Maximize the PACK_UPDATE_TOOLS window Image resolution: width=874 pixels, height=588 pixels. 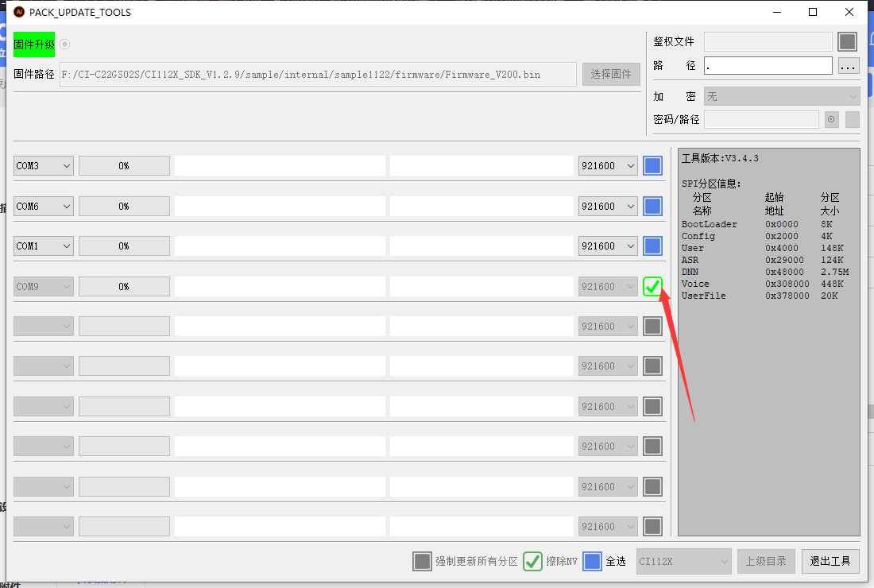(x=813, y=12)
